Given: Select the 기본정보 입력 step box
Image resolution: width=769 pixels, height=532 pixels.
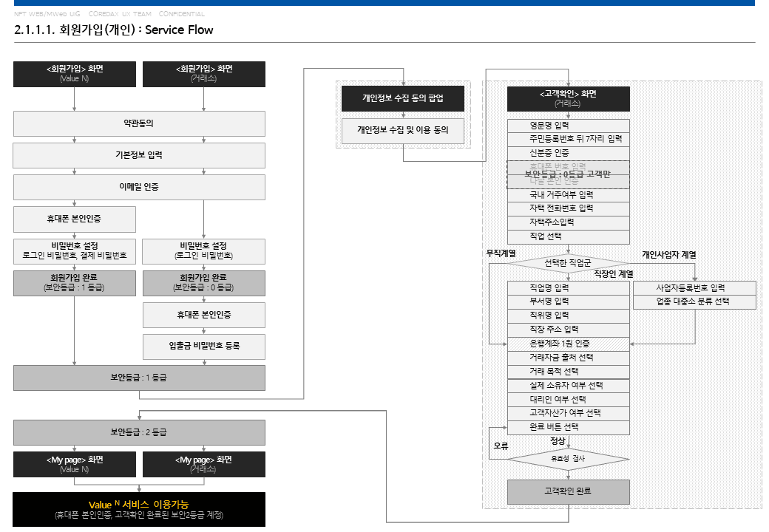Looking at the screenshot, I should coord(139,155).
